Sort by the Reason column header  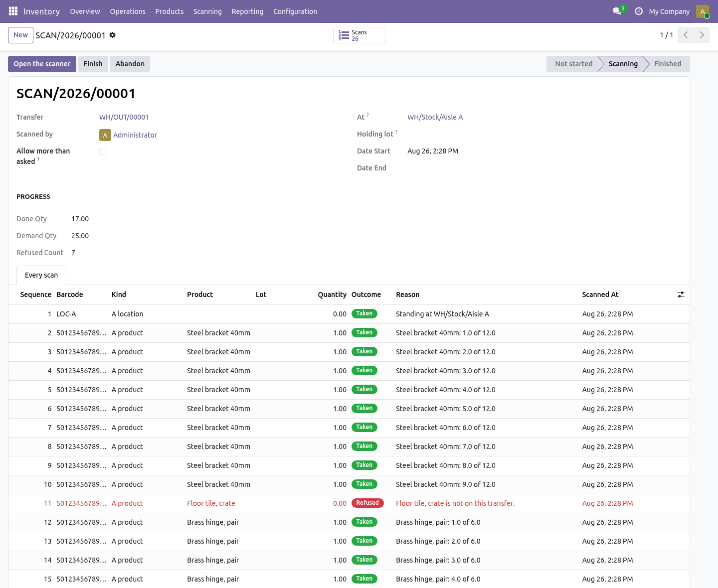coord(407,294)
